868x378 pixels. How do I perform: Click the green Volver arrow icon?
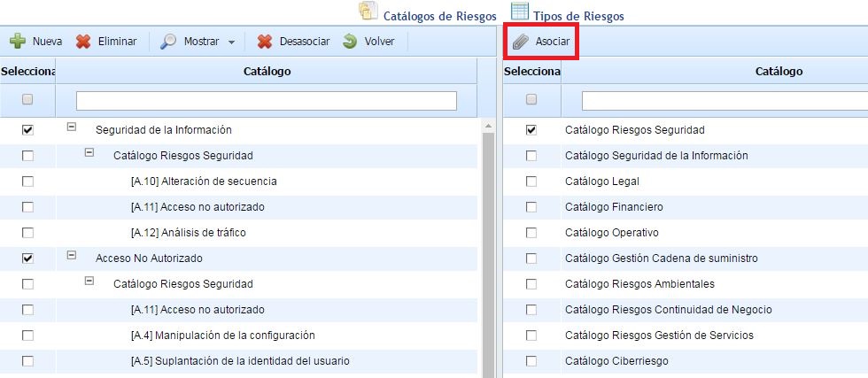[x=350, y=42]
